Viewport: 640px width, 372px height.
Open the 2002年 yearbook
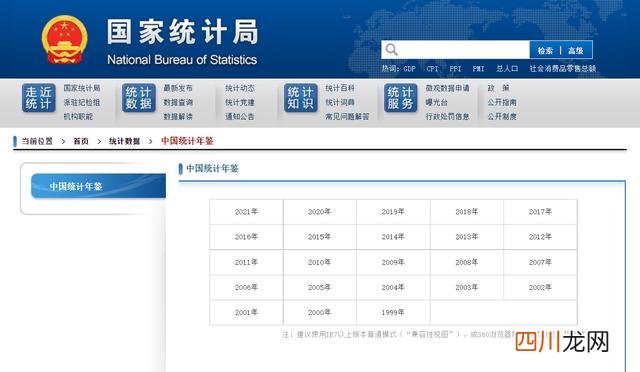coord(540,287)
